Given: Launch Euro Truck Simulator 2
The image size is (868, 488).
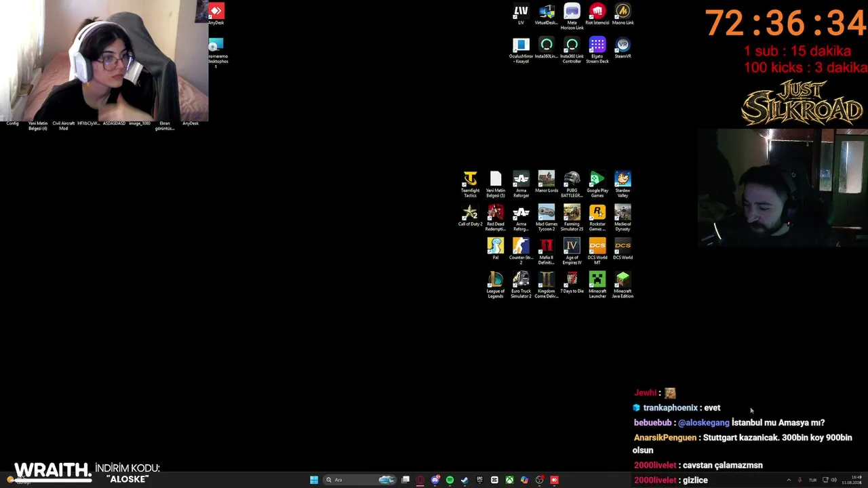Looking at the screenshot, I should (x=521, y=285).
